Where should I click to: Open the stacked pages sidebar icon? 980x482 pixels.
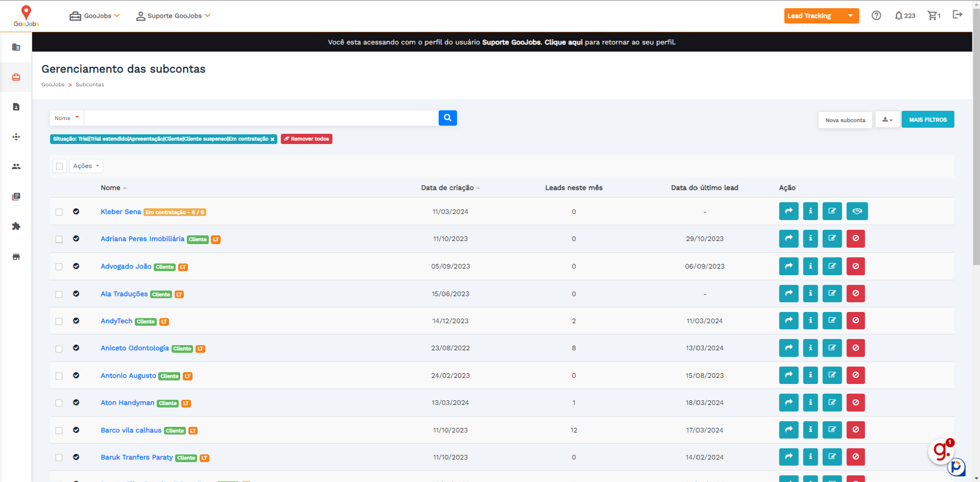point(16,197)
